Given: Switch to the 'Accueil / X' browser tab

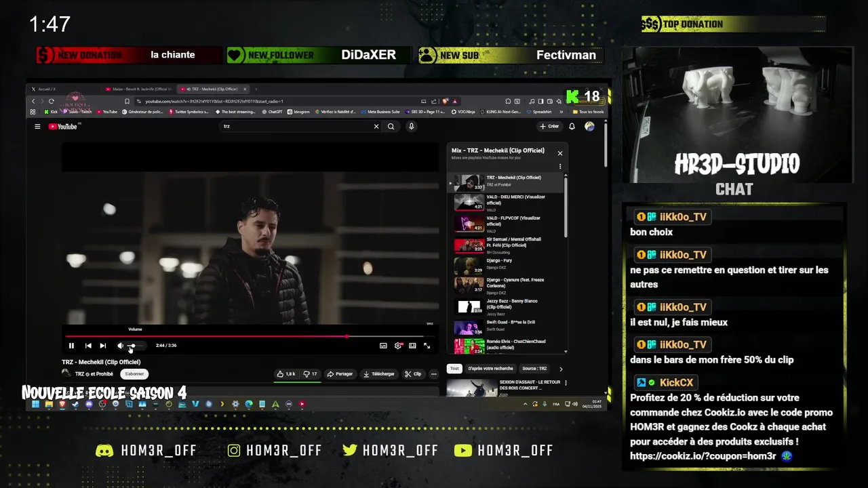Looking at the screenshot, I should pyautogui.click(x=62, y=89).
